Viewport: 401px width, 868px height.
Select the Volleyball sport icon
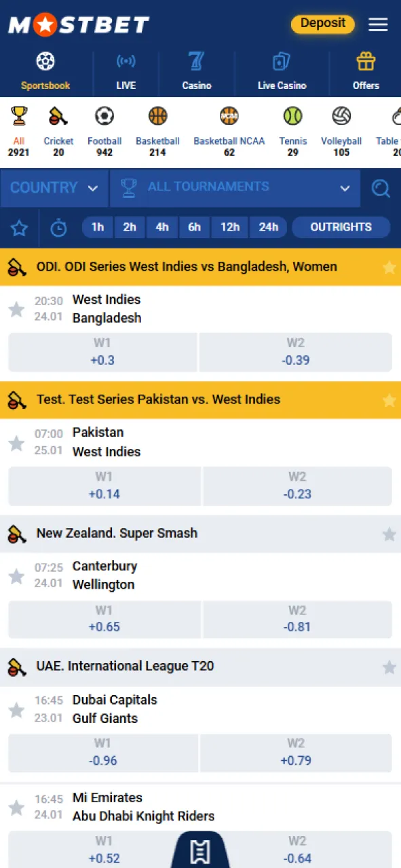[x=341, y=117]
